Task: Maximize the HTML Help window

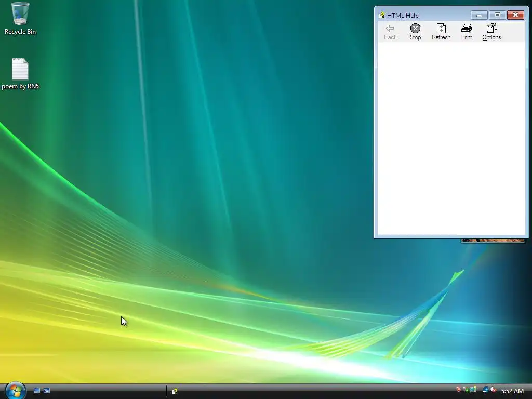Action: point(497,15)
